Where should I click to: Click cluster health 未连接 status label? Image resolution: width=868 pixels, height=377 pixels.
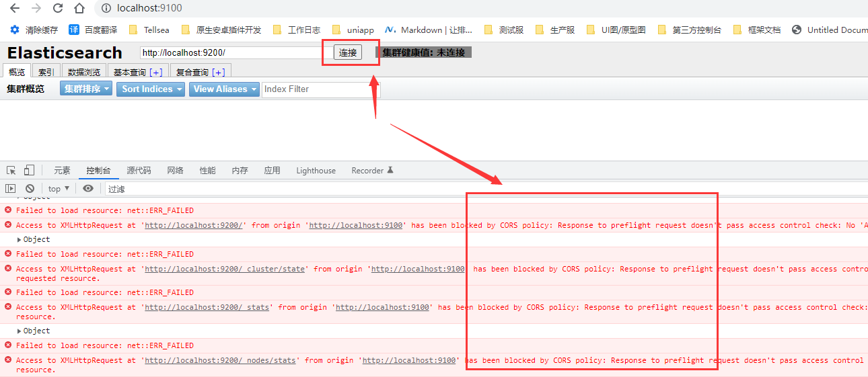point(423,52)
